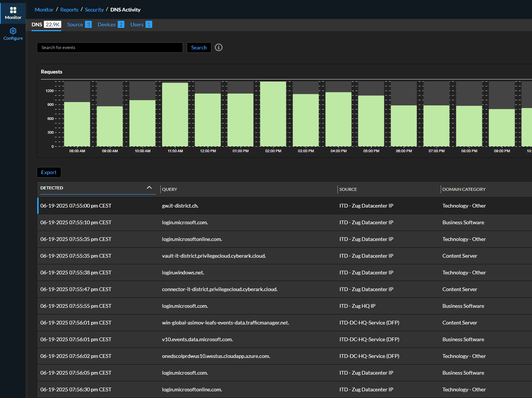Click Technology - Other in 07:55:38 row

pos(464,273)
